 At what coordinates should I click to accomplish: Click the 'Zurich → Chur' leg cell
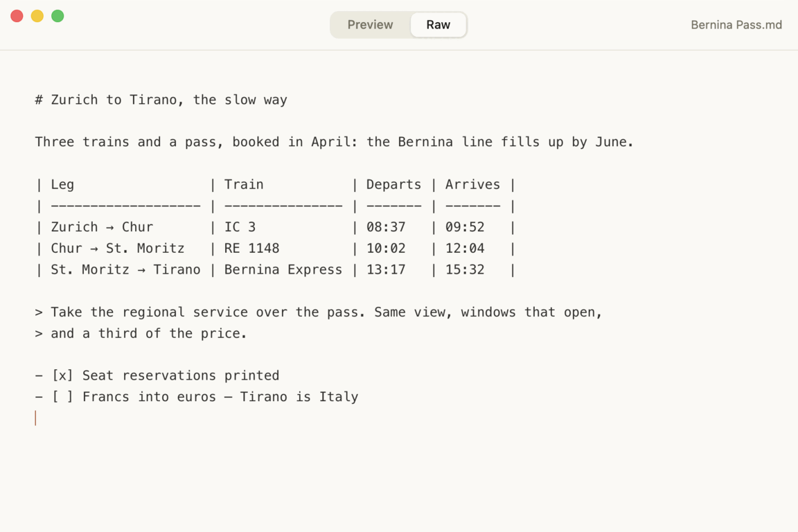(102, 227)
